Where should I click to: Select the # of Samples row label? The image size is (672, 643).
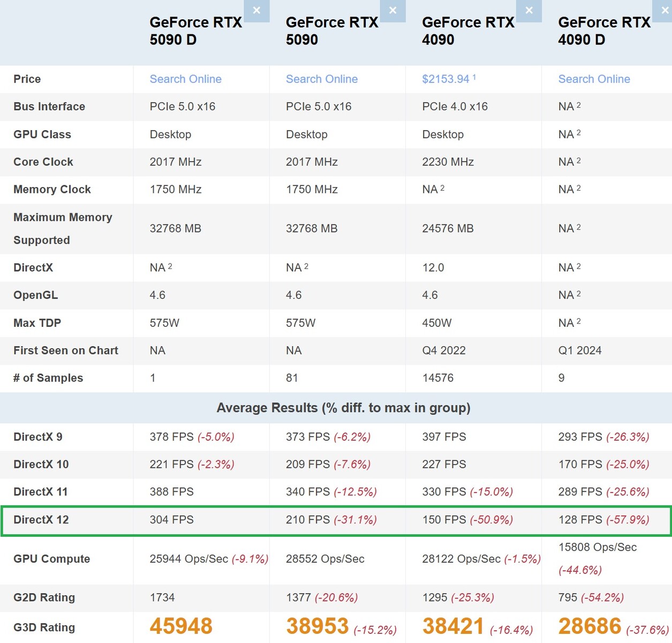click(48, 378)
